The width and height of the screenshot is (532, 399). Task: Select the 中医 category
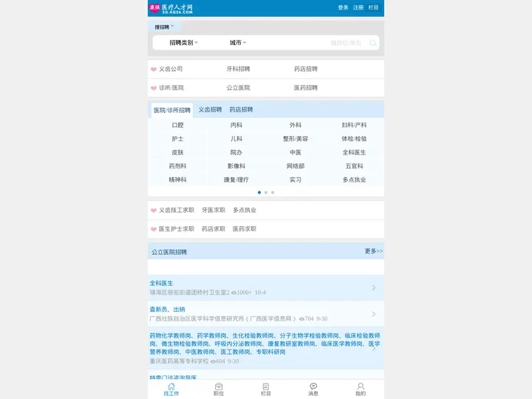295,152
